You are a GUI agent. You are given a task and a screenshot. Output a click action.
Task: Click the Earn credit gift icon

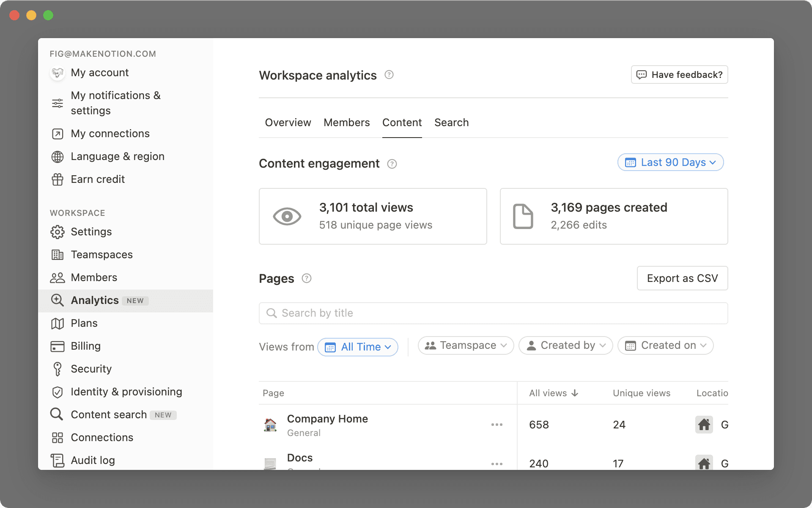58,179
